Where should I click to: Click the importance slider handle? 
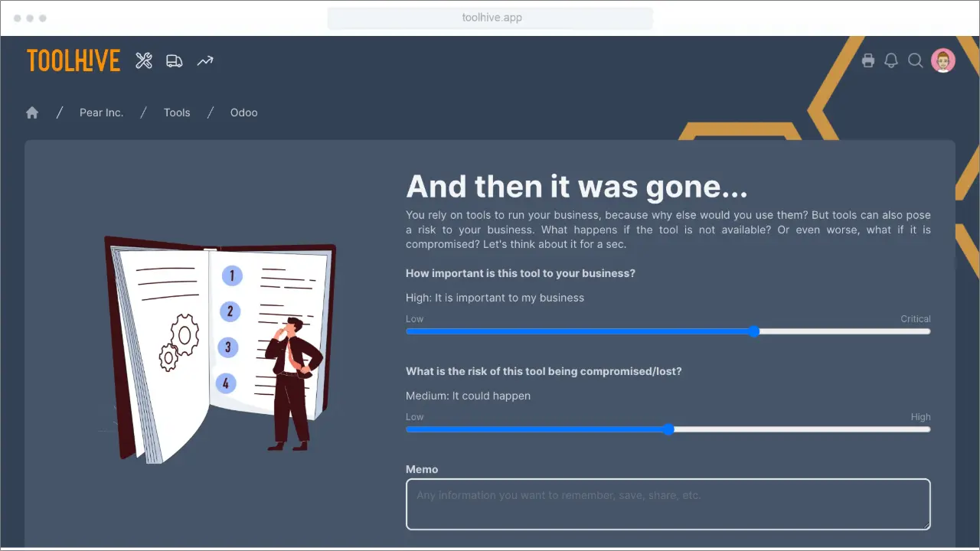(x=753, y=331)
